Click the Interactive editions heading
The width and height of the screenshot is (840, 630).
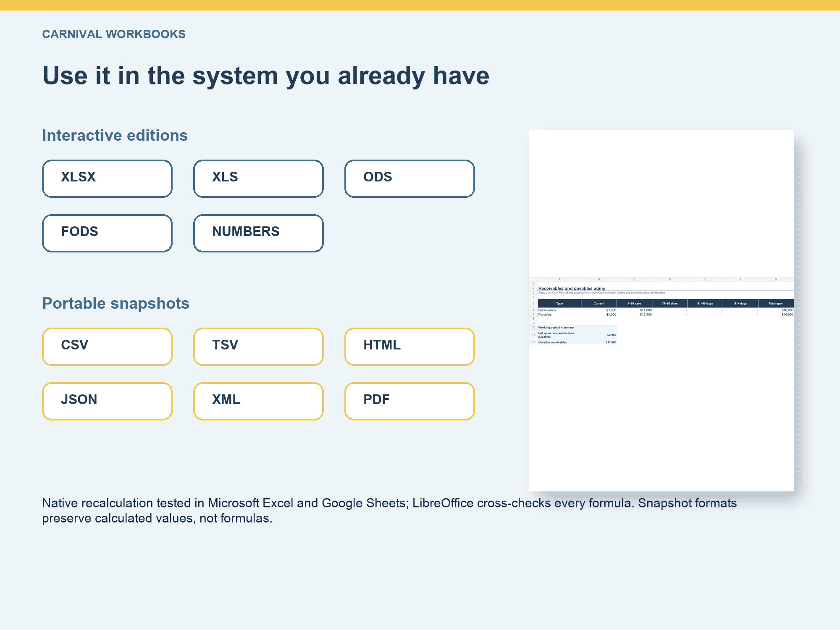coord(115,135)
